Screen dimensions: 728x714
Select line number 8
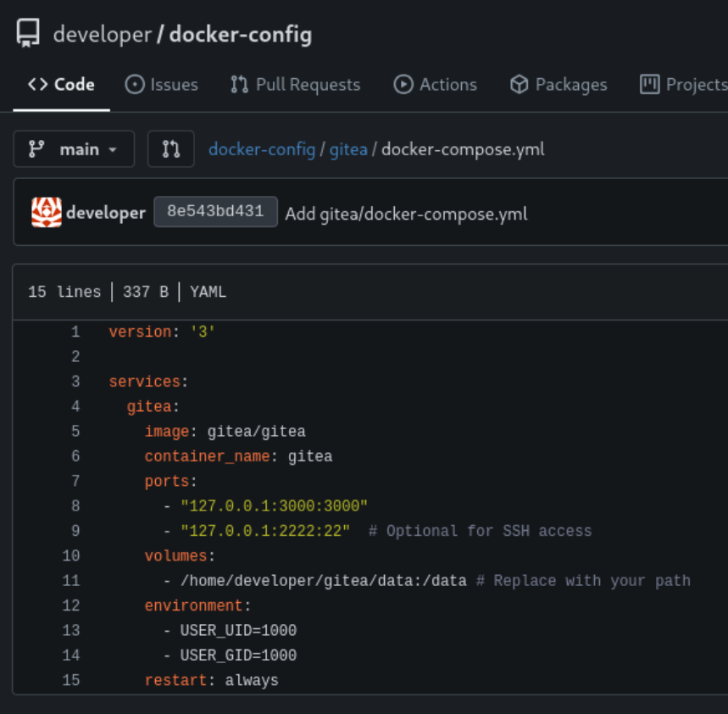coord(75,506)
